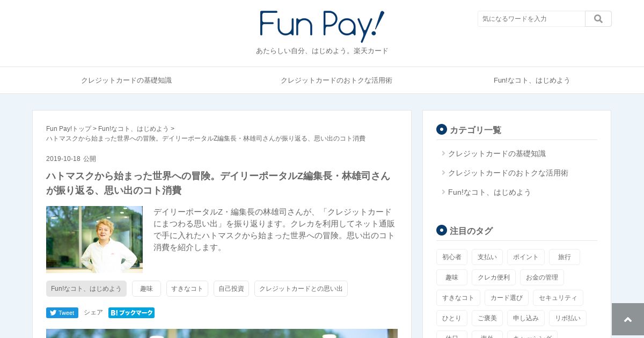This screenshot has height=338, width=644.
Task: Click the カテゴリ一覧 heading
Action: pos(475,130)
